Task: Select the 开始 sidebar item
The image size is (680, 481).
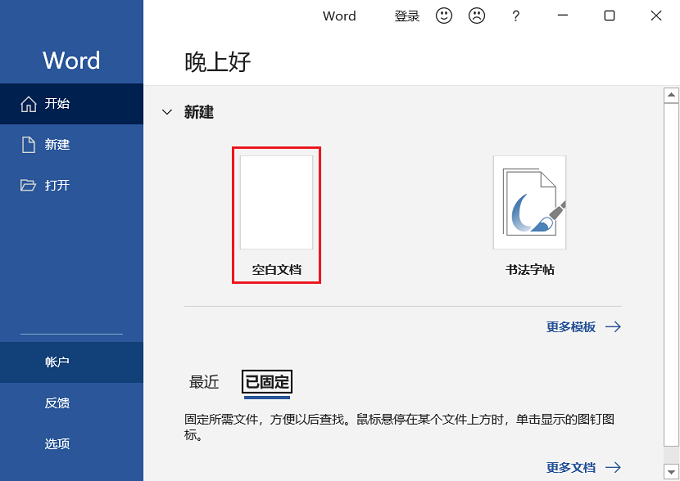Action: click(x=72, y=104)
